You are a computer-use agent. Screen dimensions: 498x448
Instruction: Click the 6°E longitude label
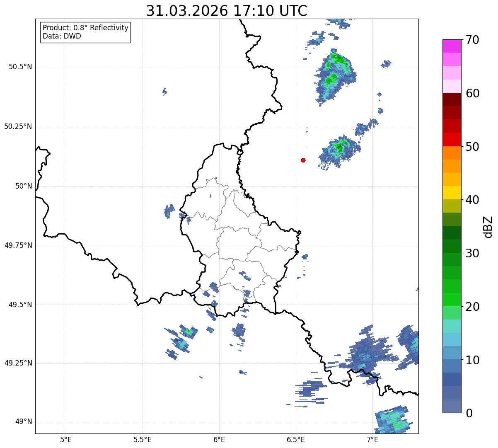(219, 439)
